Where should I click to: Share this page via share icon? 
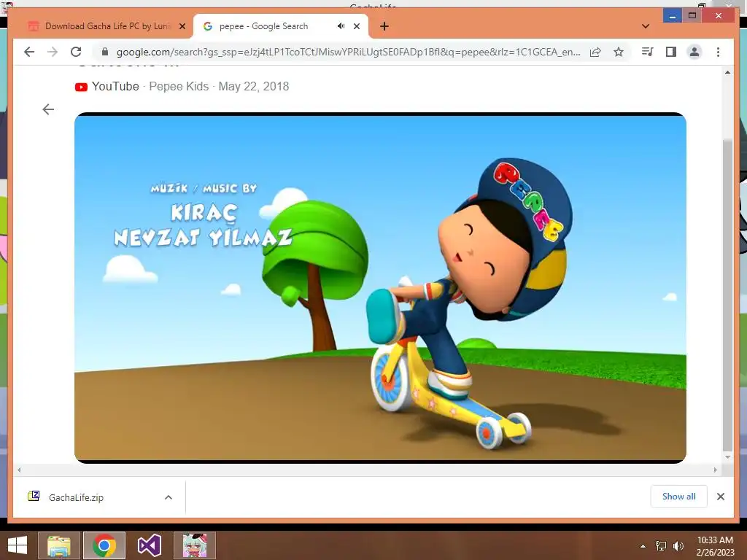595,52
